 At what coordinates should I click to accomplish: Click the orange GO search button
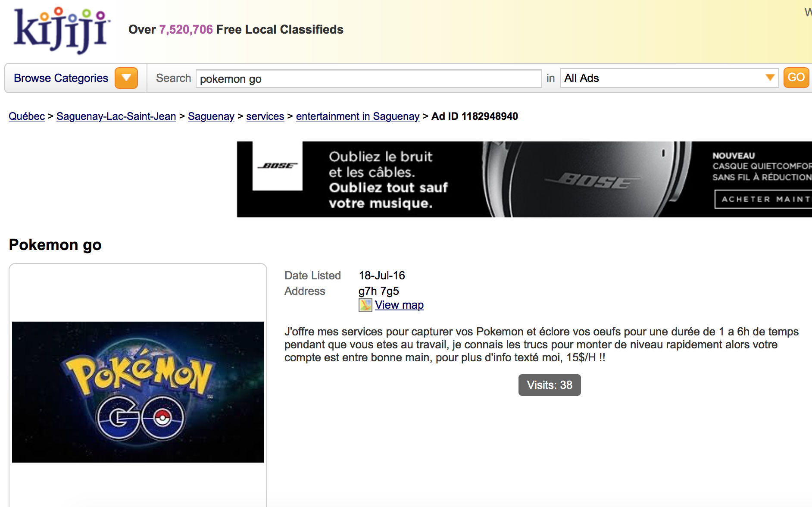pyautogui.click(x=796, y=78)
